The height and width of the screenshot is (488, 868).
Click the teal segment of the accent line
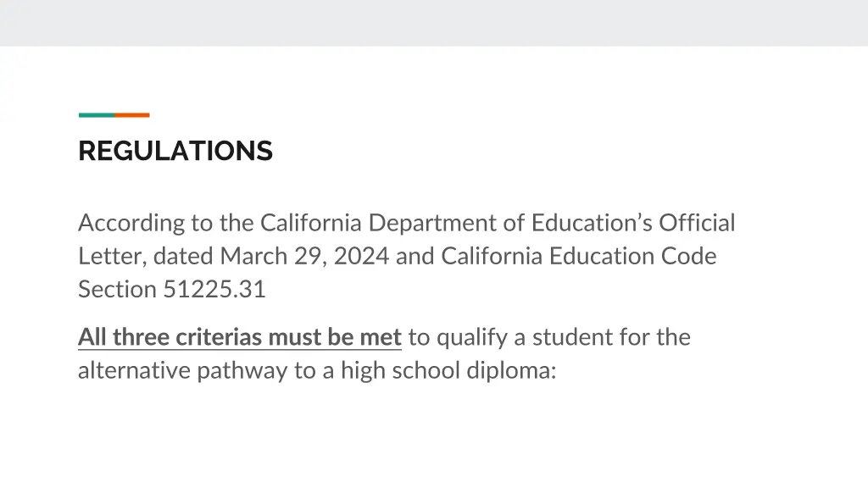click(x=97, y=115)
